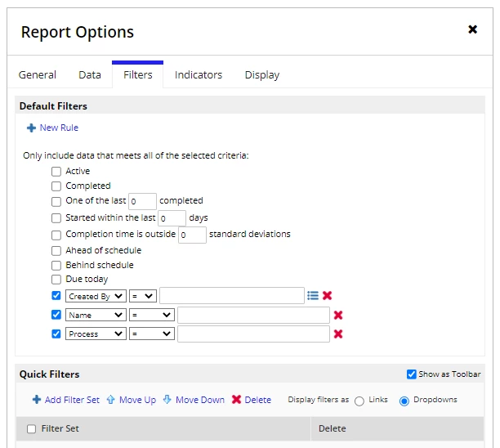Select all with the Filter Set header checkbox

pyautogui.click(x=31, y=429)
